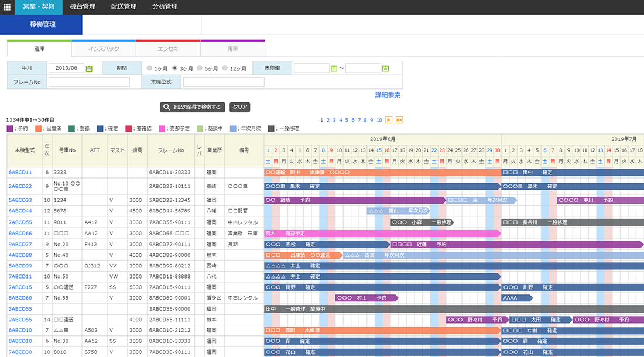Open 機台管理 top menu
This screenshot has width=644, height=357.
(83, 7)
